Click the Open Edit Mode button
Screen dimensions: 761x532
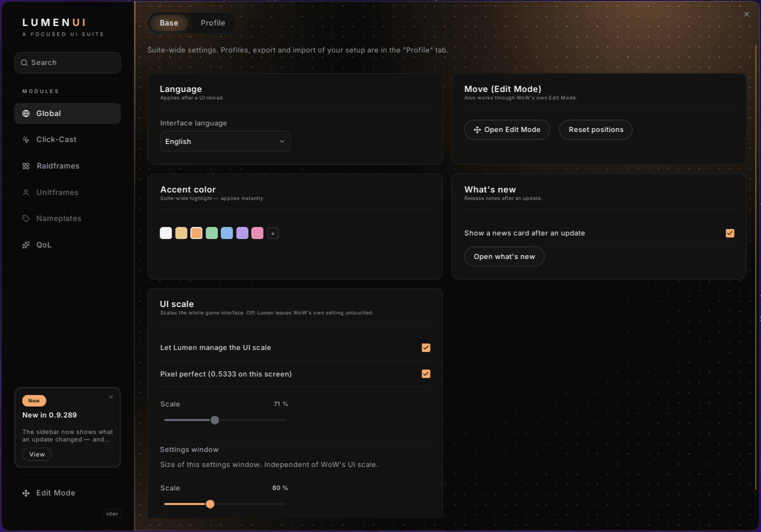pos(507,129)
